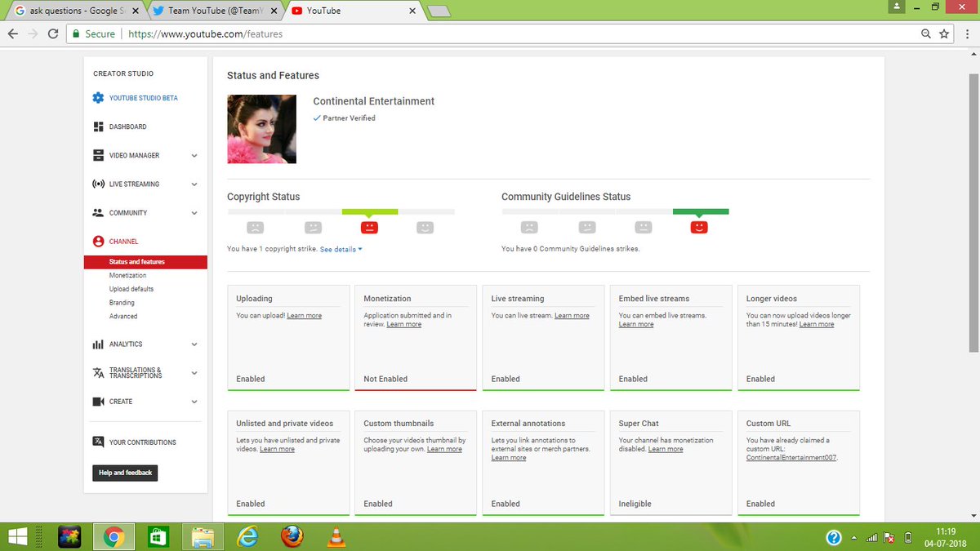The height and width of the screenshot is (551, 980).
Task: Open Upload defaults submenu item
Action: point(131,289)
